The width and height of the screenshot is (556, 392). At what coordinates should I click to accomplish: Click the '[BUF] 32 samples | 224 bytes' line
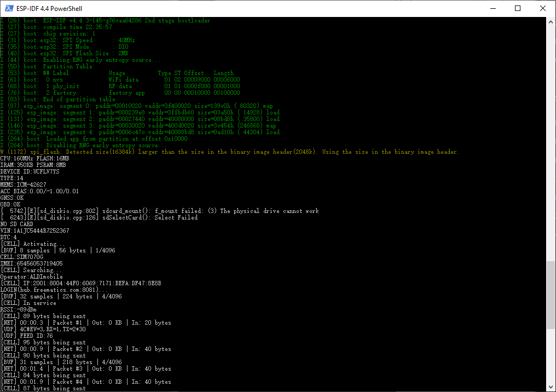(x=61, y=296)
